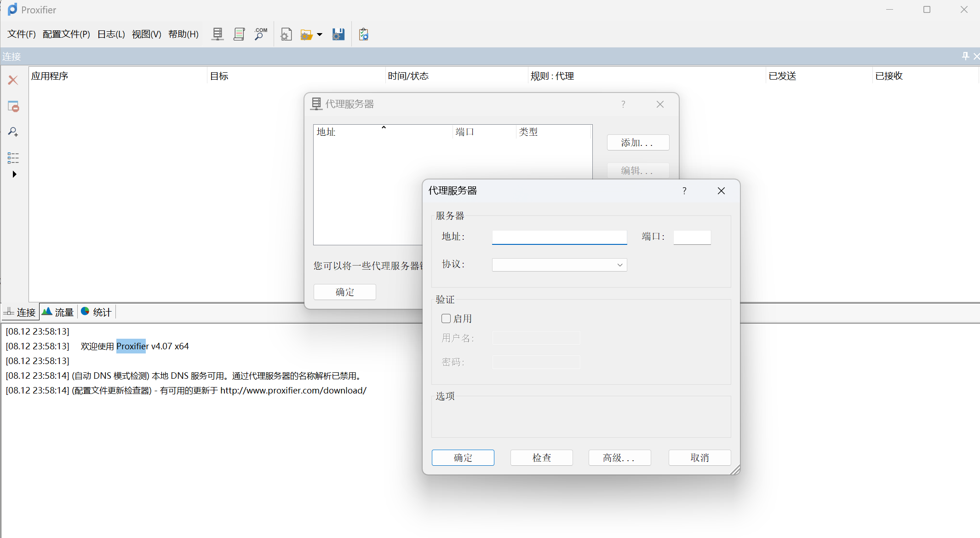This screenshot has height=538, width=980.
Task: Click the 应用程序 column header
Action: pos(118,76)
